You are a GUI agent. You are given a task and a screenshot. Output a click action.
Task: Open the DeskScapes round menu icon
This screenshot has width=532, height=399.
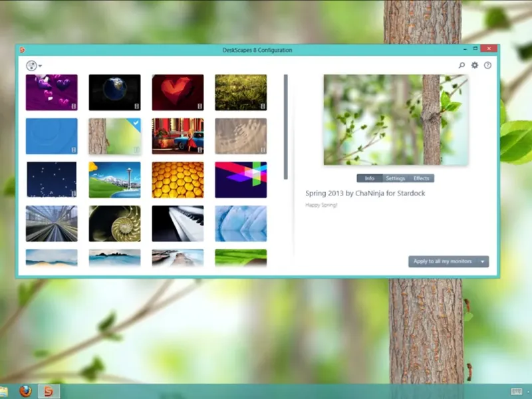[31, 65]
